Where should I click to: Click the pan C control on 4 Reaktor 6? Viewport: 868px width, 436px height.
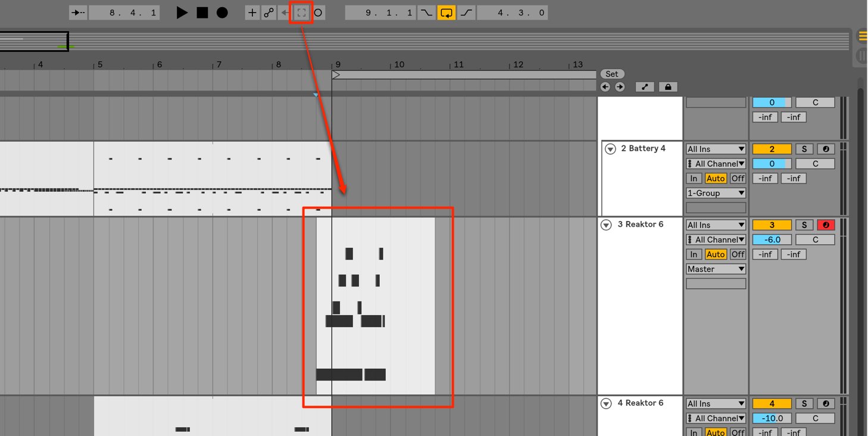(x=815, y=418)
